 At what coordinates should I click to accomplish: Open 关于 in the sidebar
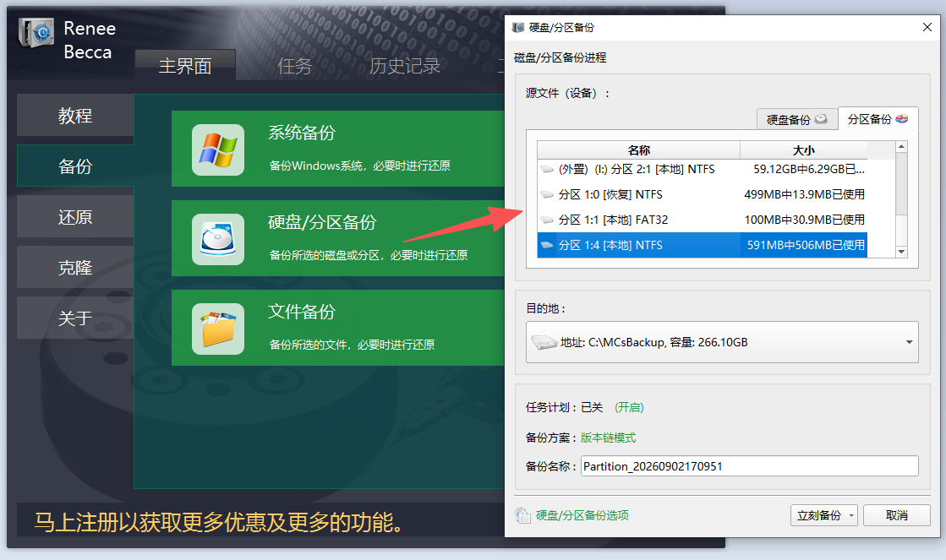pos(75,318)
